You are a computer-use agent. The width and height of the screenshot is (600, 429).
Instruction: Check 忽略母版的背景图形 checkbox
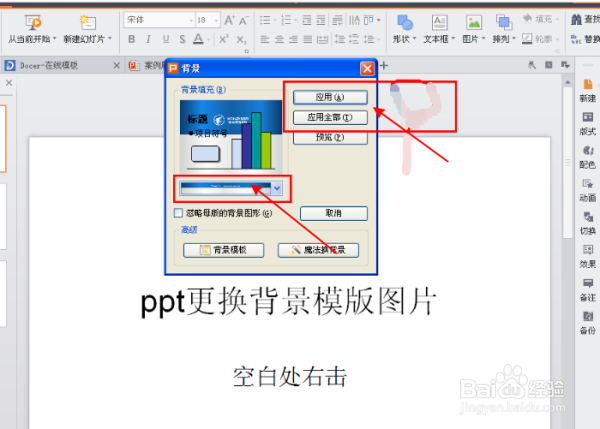178,213
